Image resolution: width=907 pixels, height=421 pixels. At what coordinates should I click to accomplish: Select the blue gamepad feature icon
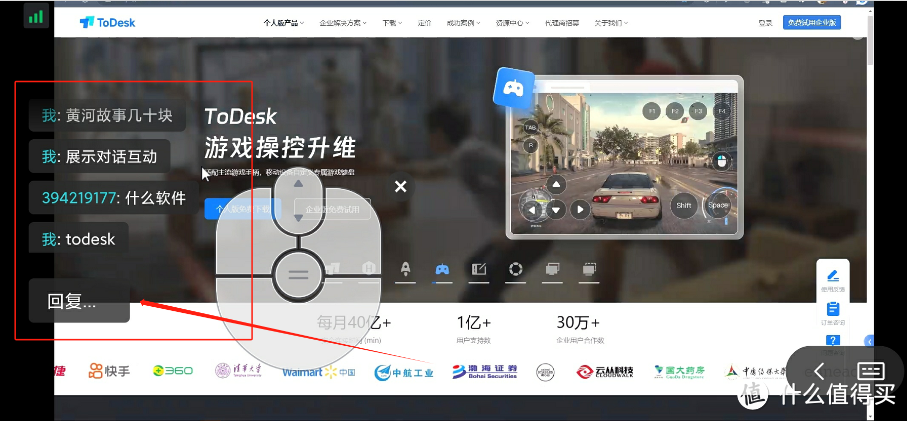pyautogui.click(x=443, y=269)
